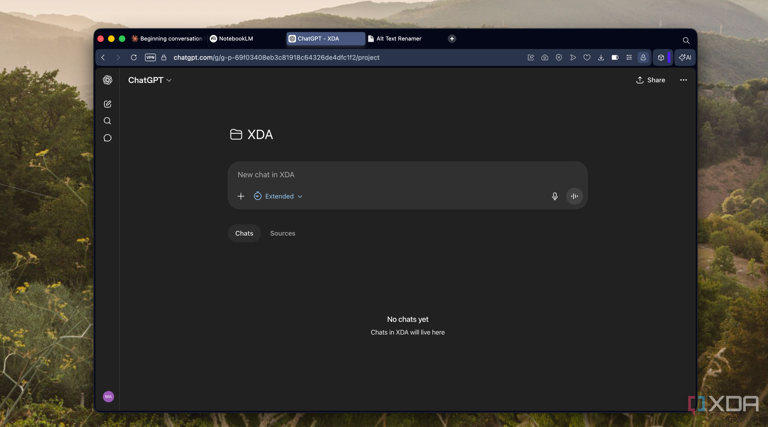768x427 pixels.
Task: Reload the page in browser toolbar
Action: [133, 58]
